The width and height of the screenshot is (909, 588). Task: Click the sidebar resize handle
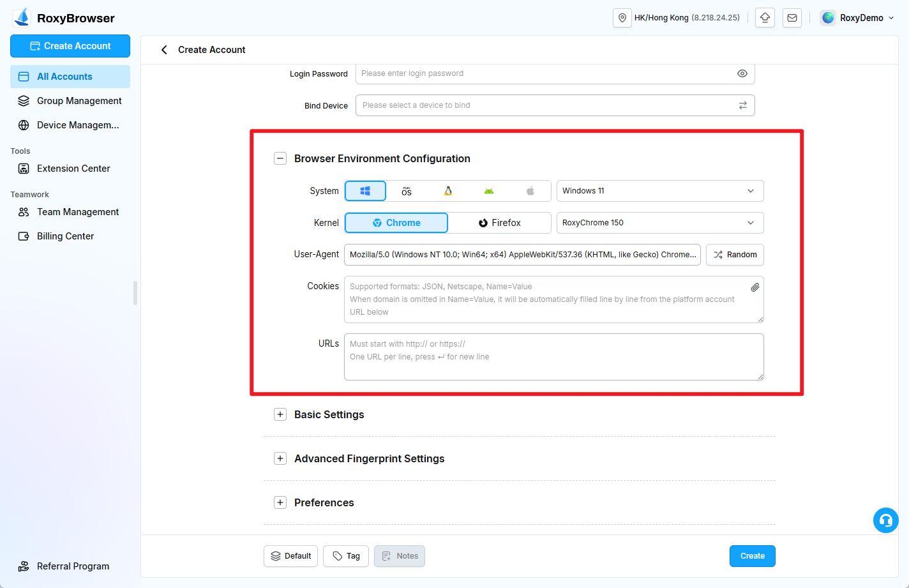point(135,293)
